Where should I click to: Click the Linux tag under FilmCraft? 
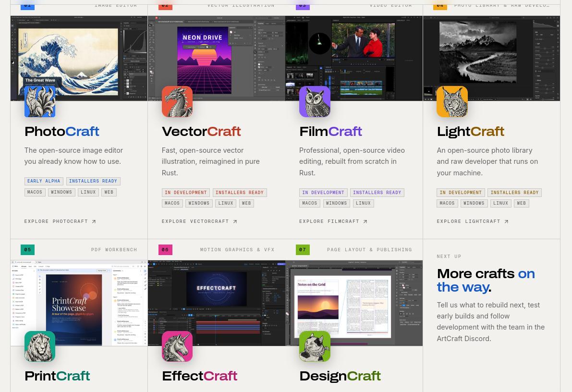[364, 203]
